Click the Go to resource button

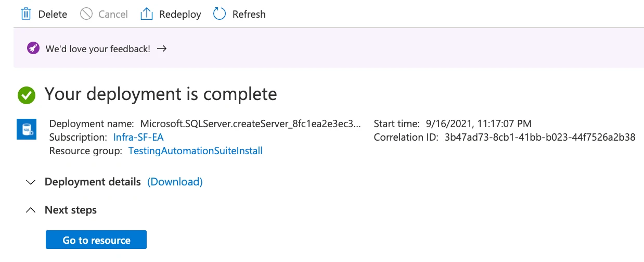[x=96, y=240]
